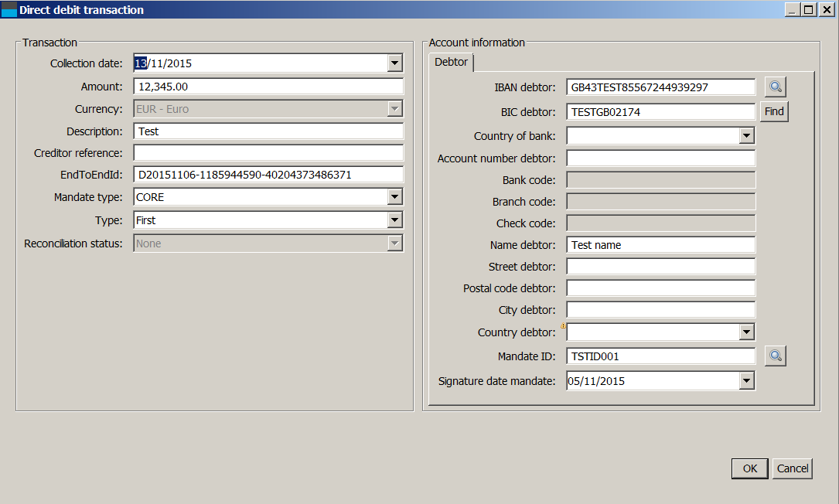The height and width of the screenshot is (504, 839).
Task: Click the Name debtor field
Action: click(661, 245)
